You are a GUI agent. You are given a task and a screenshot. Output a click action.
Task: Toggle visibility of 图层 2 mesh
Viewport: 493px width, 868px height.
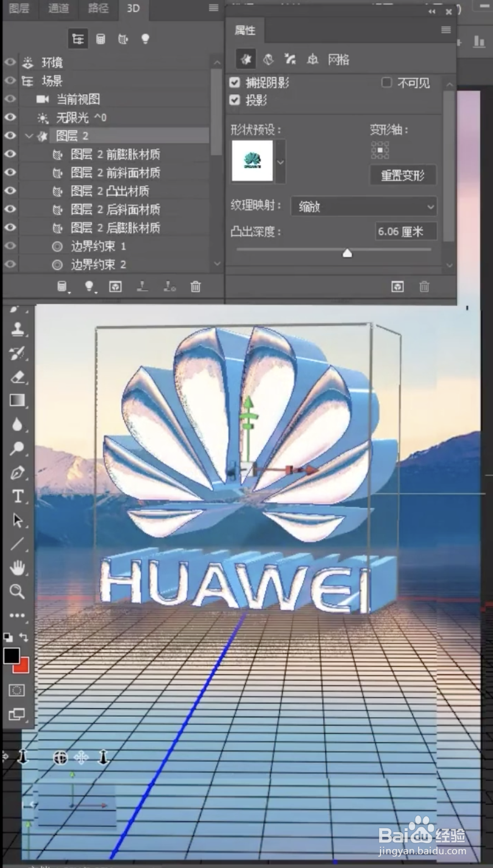pos(10,136)
